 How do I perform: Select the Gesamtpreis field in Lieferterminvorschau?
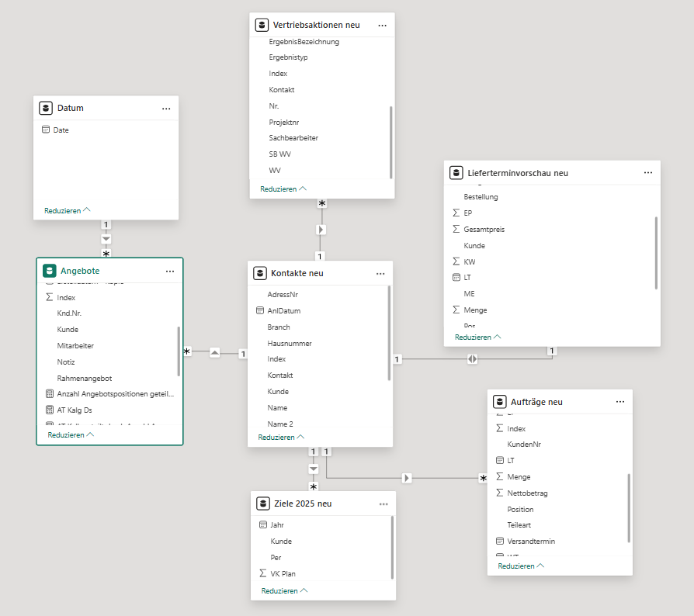pos(484,229)
